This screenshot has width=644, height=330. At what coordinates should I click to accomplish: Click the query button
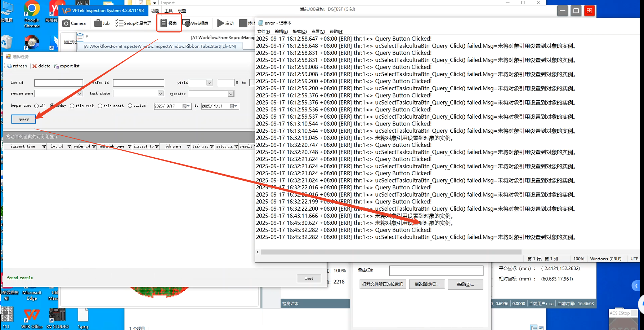pos(24,119)
